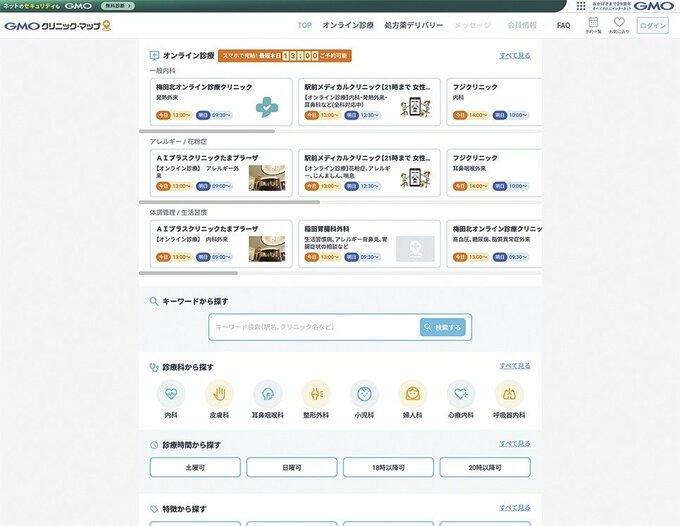Click the 一般内科 row horizontal scrollbar
The image size is (680, 526).
pyautogui.click(x=207, y=131)
